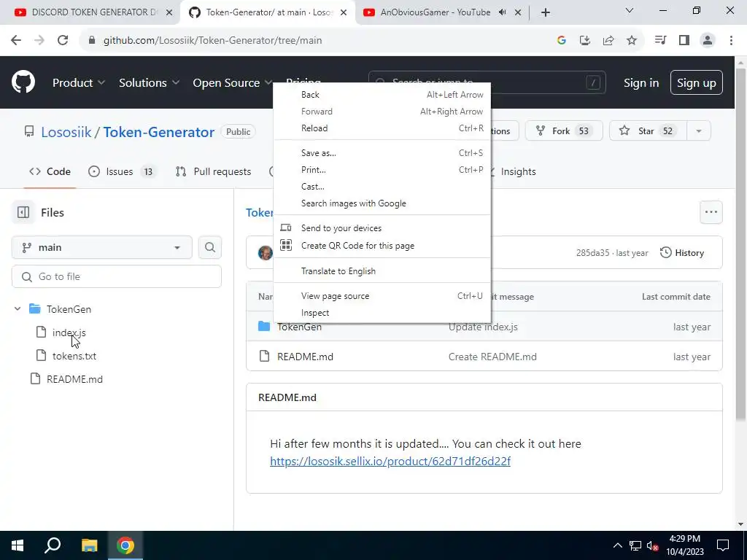Select Send to your devices
The height and width of the screenshot is (560, 747).
382,228
